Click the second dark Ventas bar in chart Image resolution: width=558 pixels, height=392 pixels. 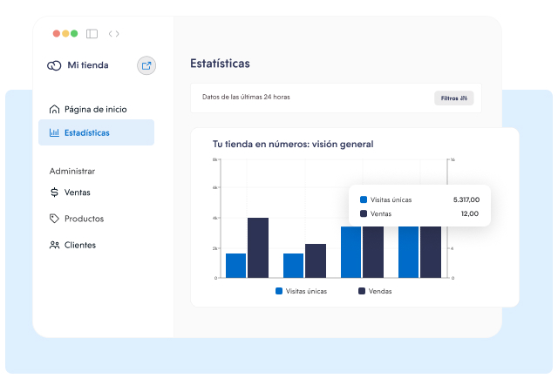pyautogui.click(x=316, y=260)
